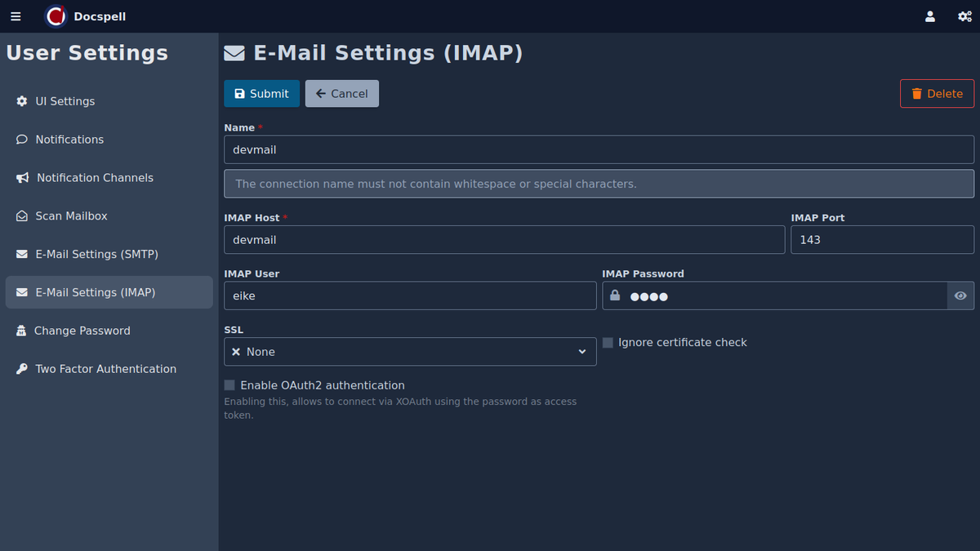
Task: Focus the IMAP Port input field
Action: tap(882, 240)
